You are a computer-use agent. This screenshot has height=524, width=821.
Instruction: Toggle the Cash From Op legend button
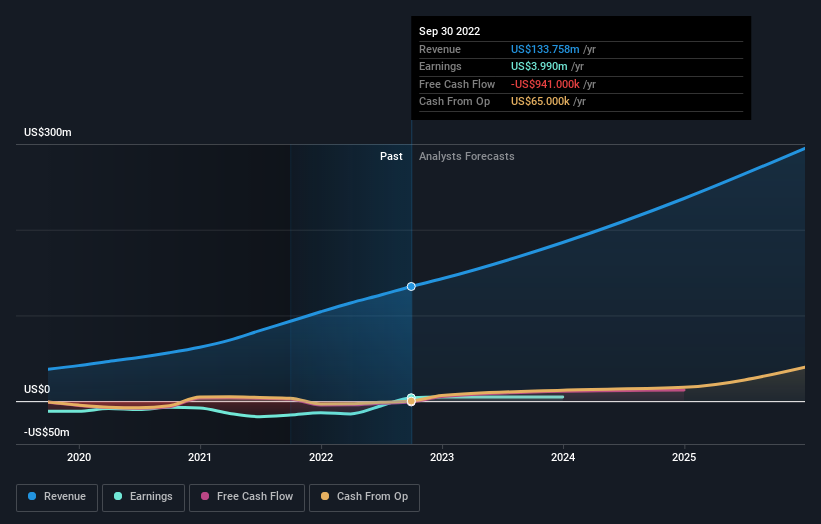click(364, 497)
